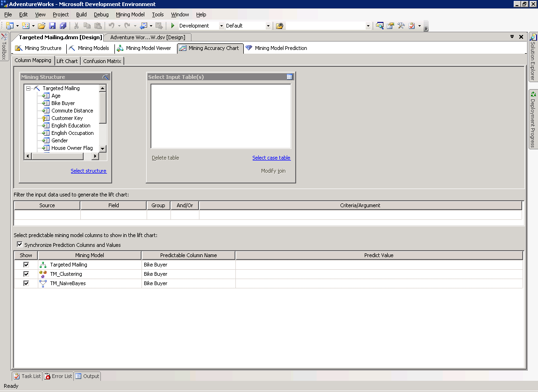Open the Default platform dropdown
The height and width of the screenshot is (392, 538).
(268, 26)
